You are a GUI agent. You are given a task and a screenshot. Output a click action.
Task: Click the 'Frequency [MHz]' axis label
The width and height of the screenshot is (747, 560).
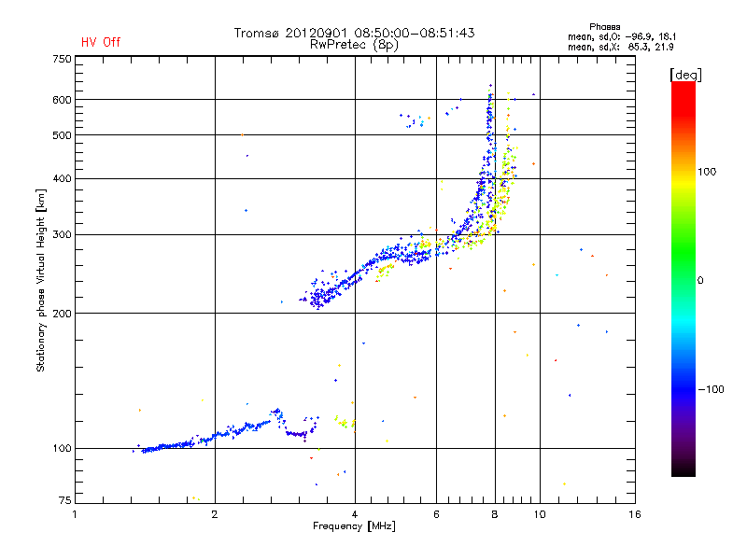(x=354, y=526)
